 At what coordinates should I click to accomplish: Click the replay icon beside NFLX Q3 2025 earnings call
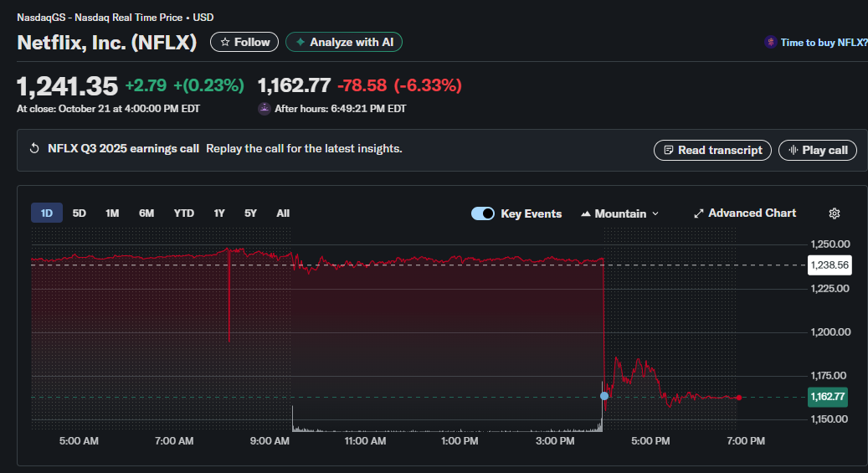click(34, 148)
